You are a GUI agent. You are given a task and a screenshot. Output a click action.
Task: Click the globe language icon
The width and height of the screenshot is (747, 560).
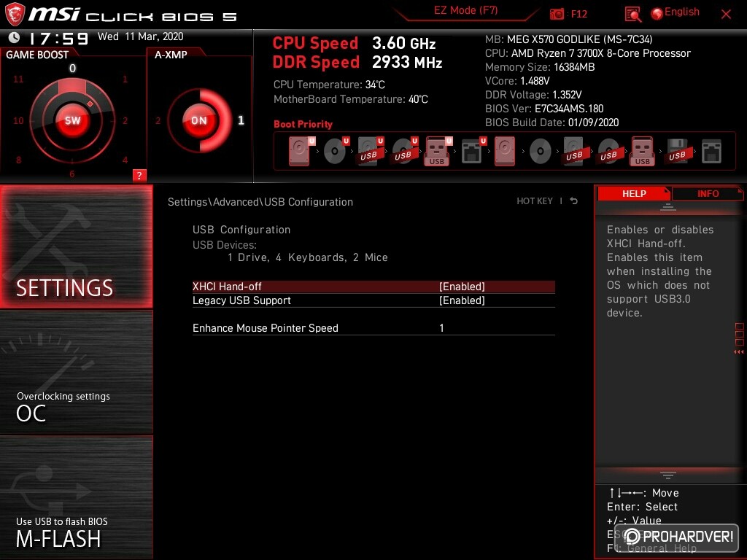point(657,14)
